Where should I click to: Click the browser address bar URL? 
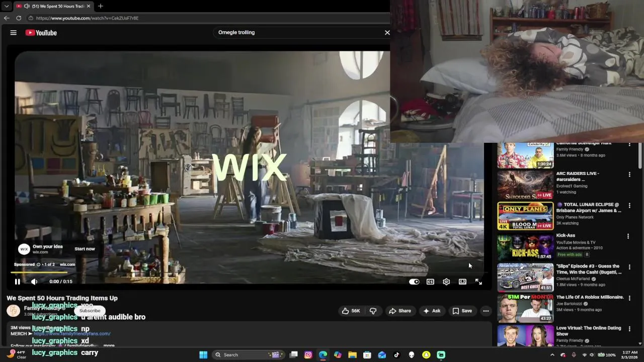pyautogui.click(x=88, y=18)
